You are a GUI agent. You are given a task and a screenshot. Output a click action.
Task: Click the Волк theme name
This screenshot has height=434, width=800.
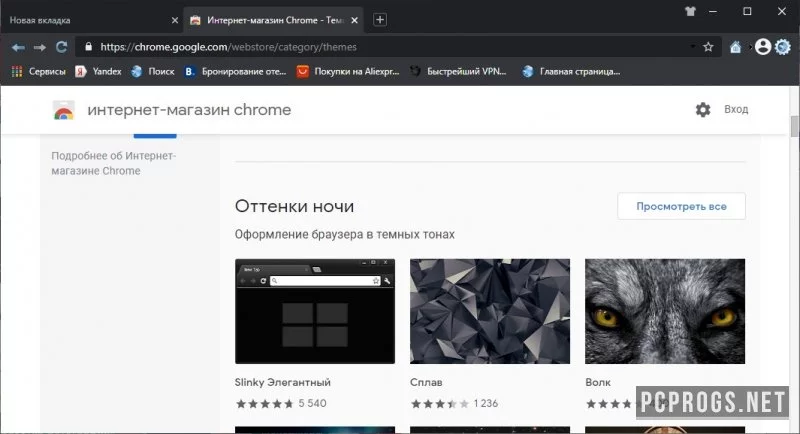click(x=598, y=382)
